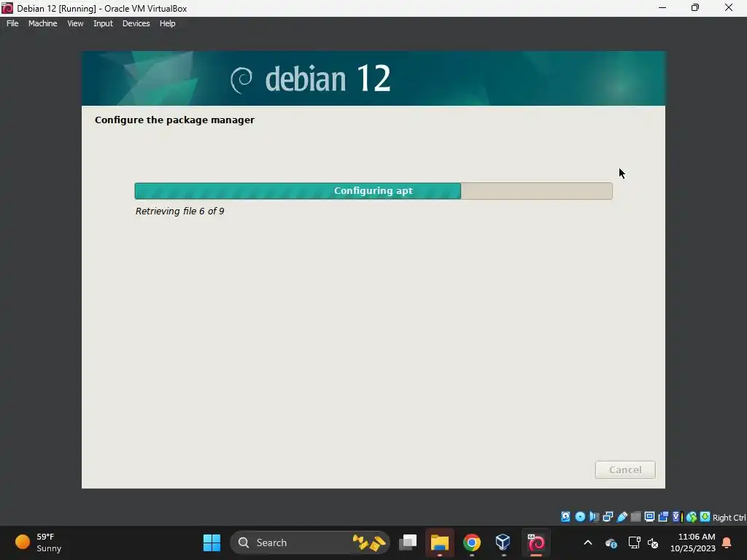The width and height of the screenshot is (747, 560).
Task: Open the File menu
Action: [x=12, y=23]
